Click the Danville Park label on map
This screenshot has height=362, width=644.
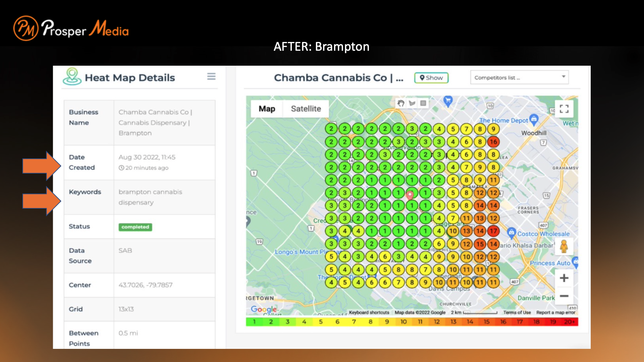pos(536,298)
